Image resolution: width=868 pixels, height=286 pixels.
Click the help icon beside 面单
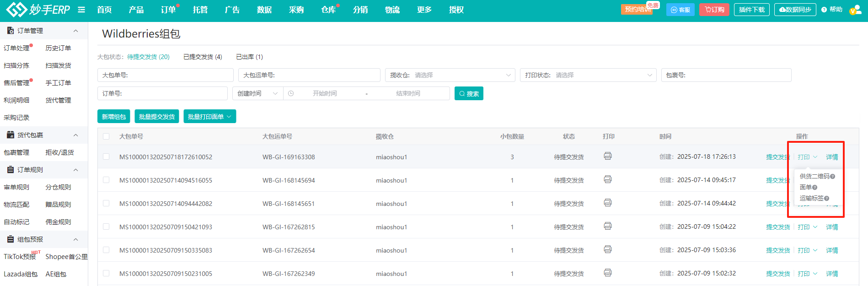815,188
